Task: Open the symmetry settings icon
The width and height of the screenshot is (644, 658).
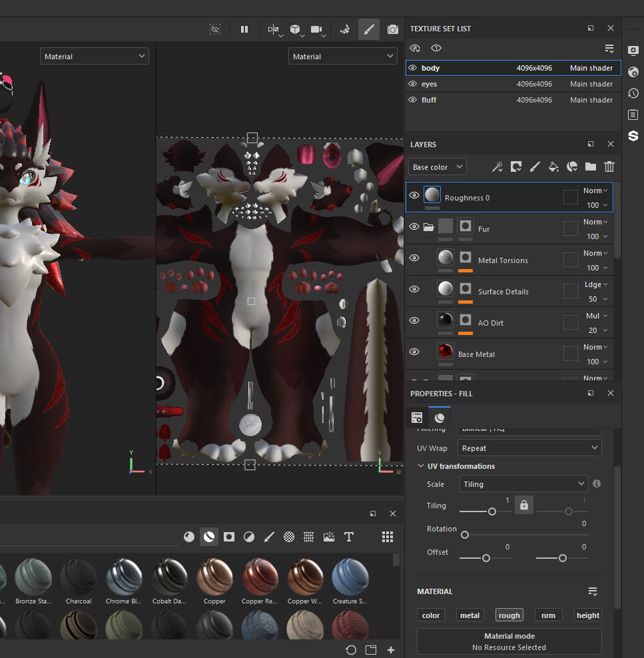Action: (274, 29)
